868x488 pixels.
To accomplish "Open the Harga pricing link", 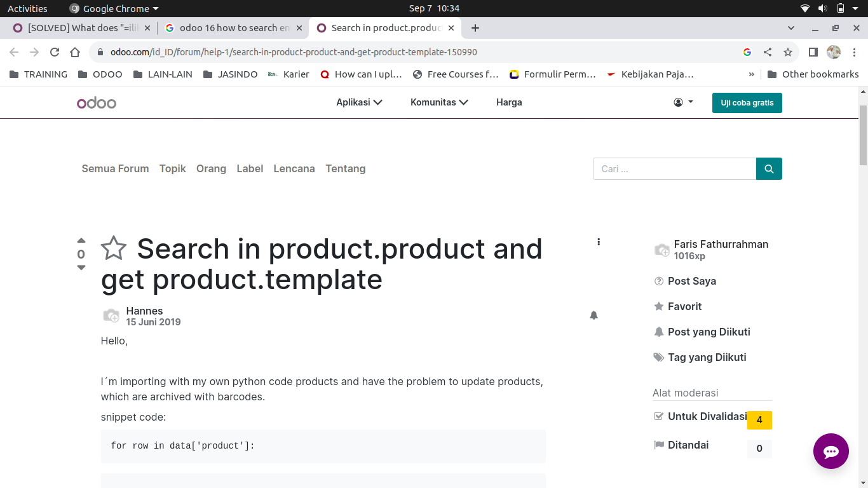I will coord(509,102).
